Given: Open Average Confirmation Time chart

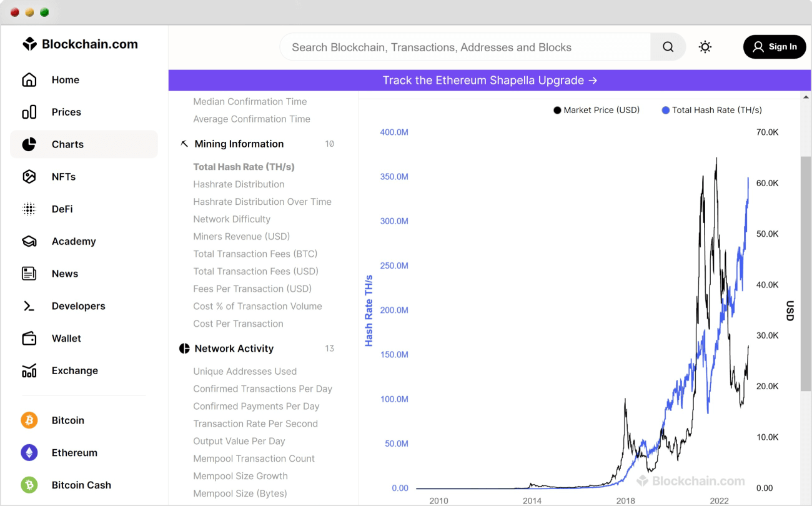Looking at the screenshot, I should [x=252, y=119].
